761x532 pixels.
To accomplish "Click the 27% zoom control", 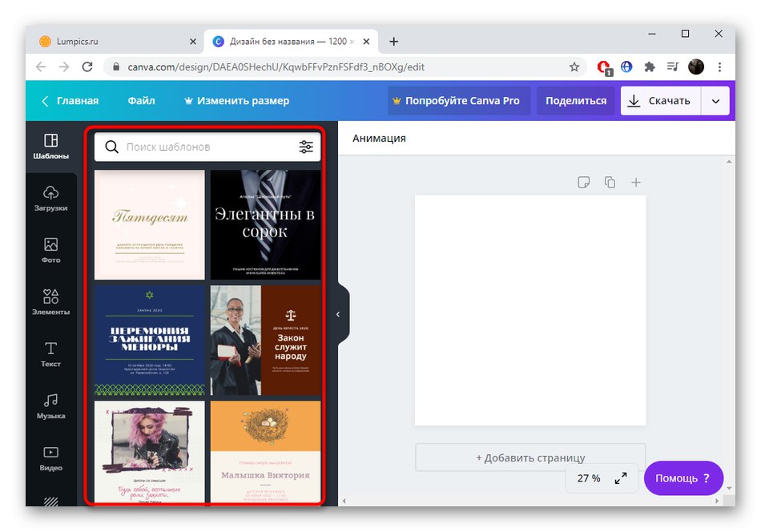I will coord(590,478).
